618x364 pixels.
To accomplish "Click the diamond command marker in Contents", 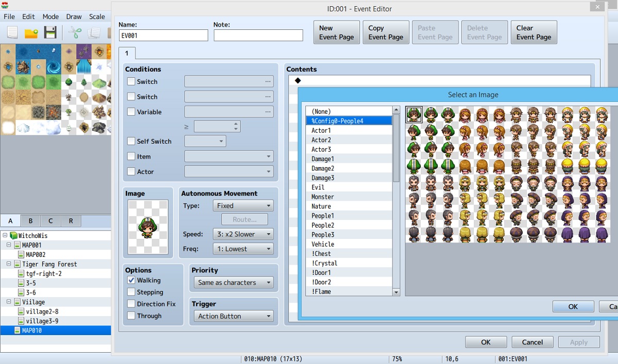I will (298, 81).
